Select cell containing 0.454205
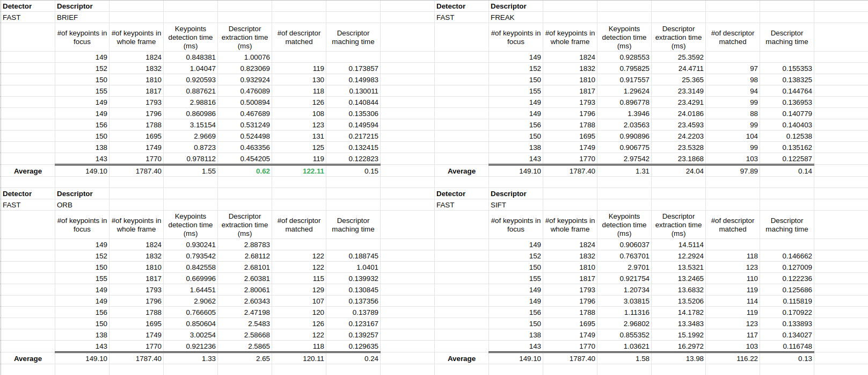Screen dimensions: 868x375 pos(245,158)
